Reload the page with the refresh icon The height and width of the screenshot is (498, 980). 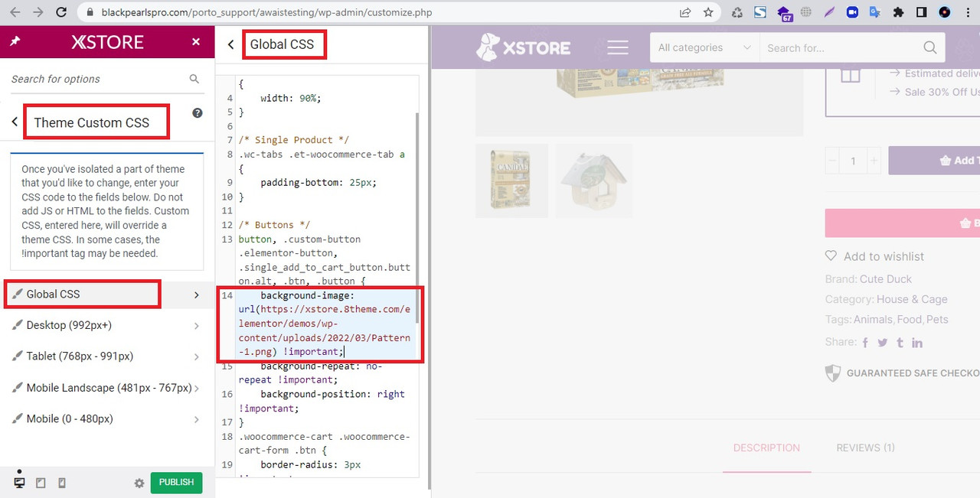pos(60,12)
